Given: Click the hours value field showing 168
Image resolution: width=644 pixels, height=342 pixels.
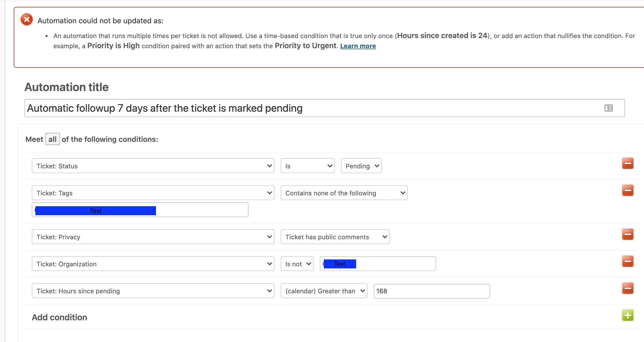Looking at the screenshot, I should pyautogui.click(x=431, y=291).
